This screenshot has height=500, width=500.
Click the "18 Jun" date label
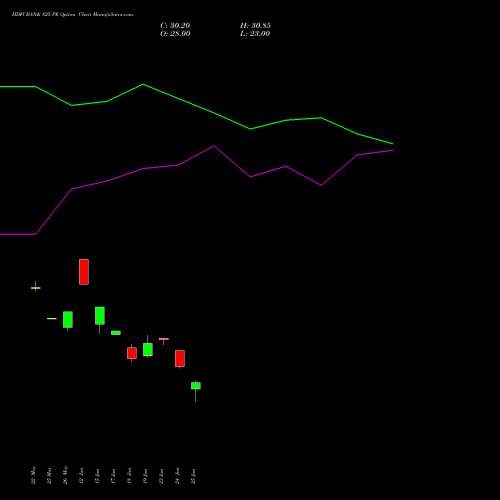[x=129, y=476]
